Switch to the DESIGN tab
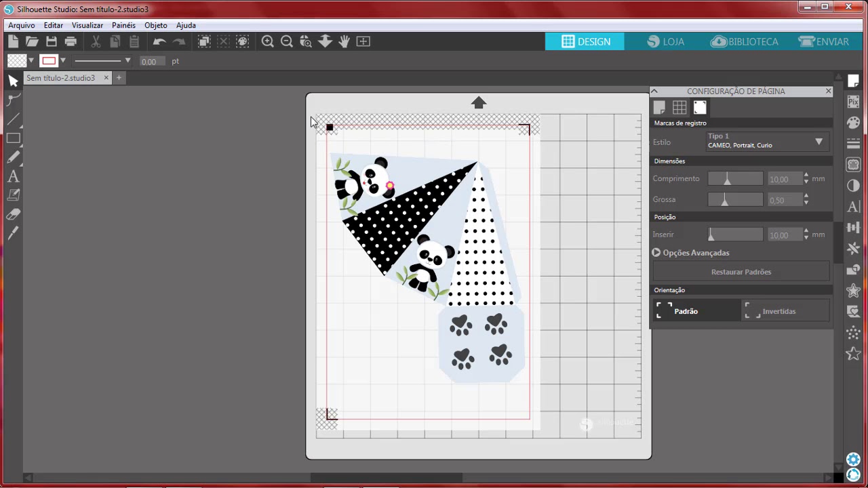The image size is (868, 488). click(585, 41)
